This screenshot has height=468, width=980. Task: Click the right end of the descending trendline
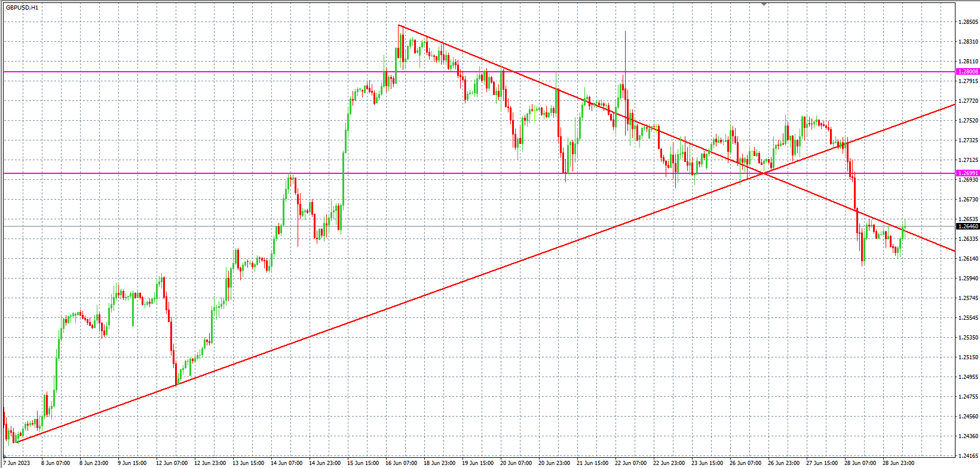tap(954, 250)
